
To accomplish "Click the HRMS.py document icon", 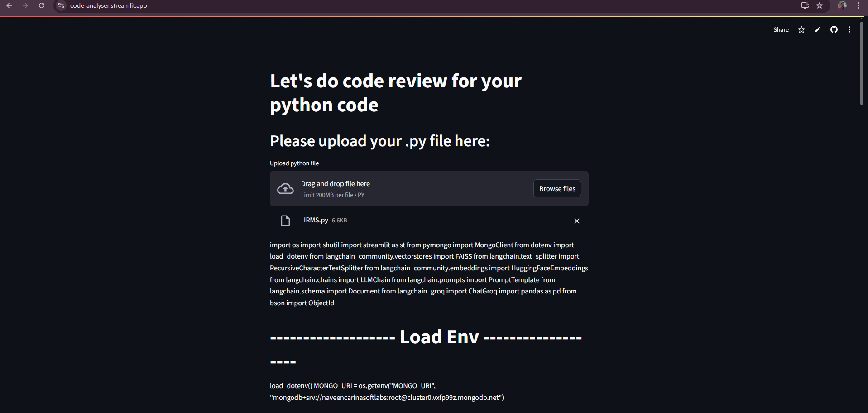I will point(285,221).
